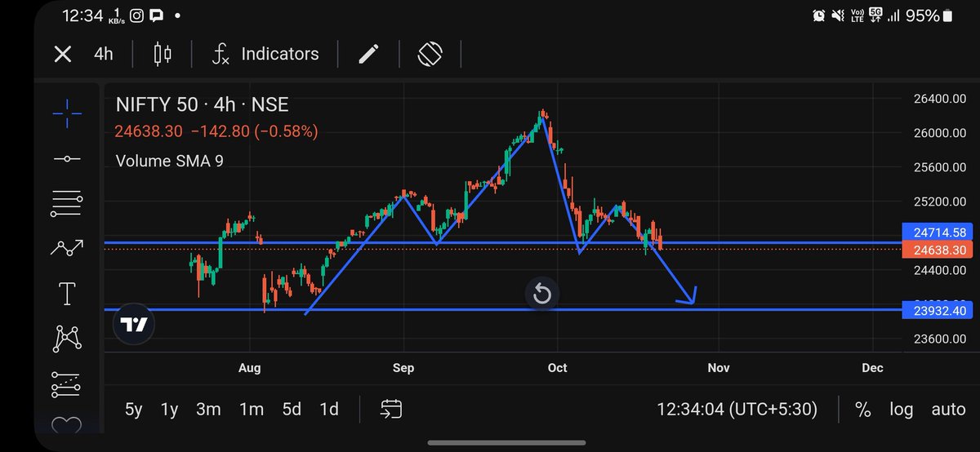Tap the reset chart view button

point(542,294)
